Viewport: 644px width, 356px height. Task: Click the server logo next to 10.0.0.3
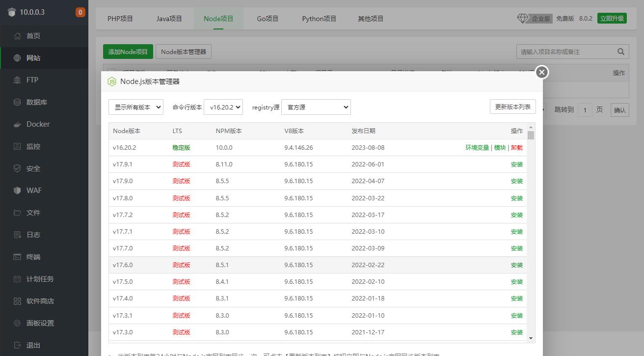pos(12,12)
